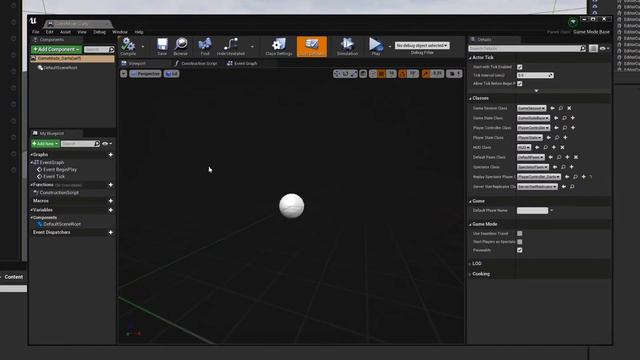Toggle Hide Unrelated nodes
640x360 pixels.
coord(231,46)
